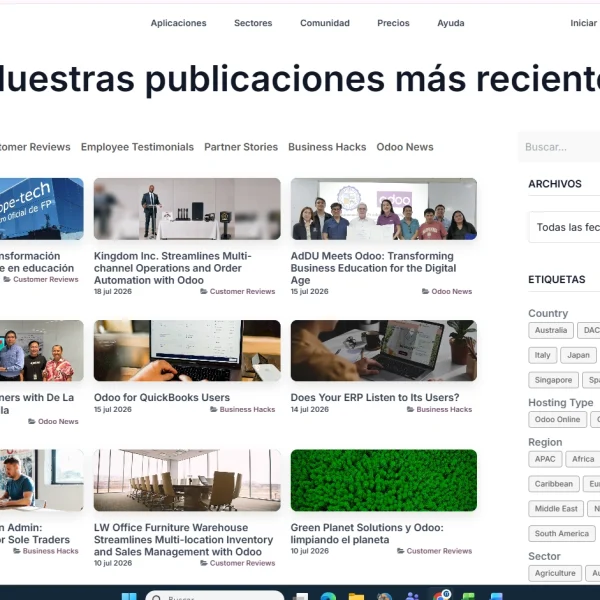Open Green Planet Solutions green thumbnail

pos(384,480)
